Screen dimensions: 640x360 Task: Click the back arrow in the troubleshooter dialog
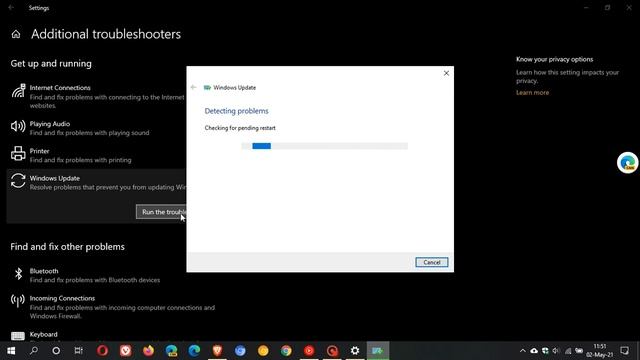(x=193, y=87)
